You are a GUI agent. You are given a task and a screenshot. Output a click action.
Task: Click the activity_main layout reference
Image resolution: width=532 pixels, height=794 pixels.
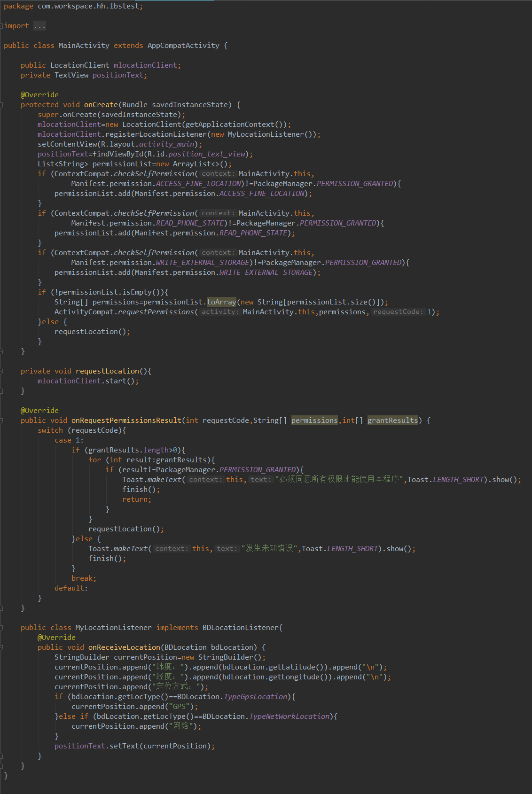pyautogui.click(x=166, y=144)
